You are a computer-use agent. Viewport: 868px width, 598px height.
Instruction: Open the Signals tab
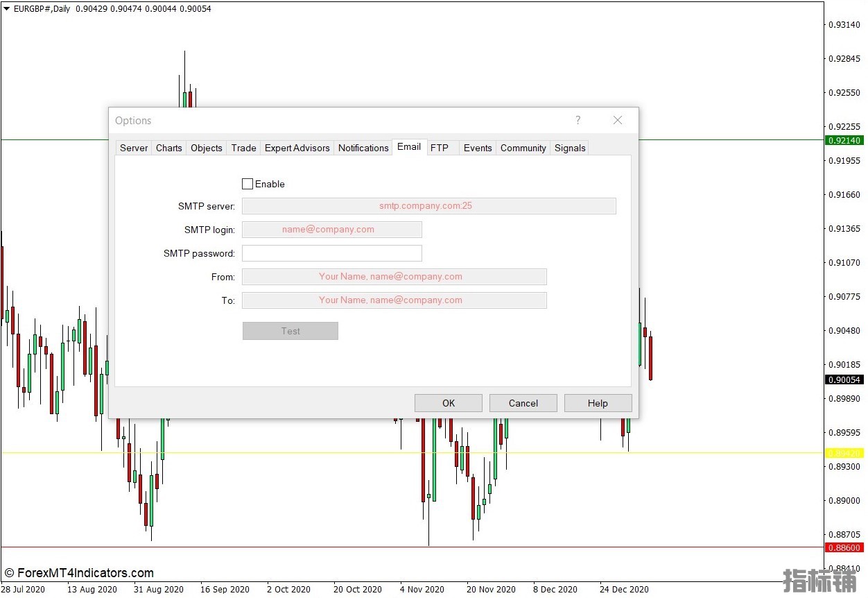click(570, 148)
